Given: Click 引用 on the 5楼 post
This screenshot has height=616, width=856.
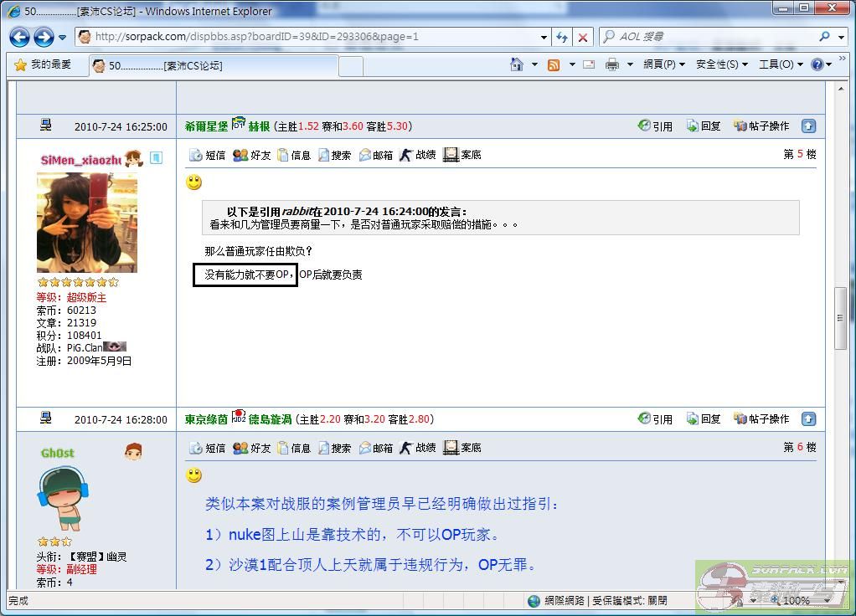Looking at the screenshot, I should tap(655, 126).
